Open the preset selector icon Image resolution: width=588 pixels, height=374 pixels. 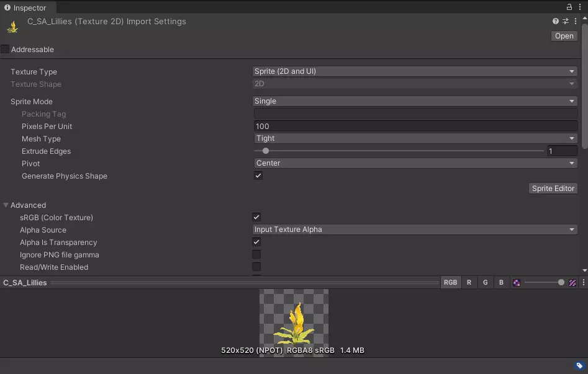(x=566, y=21)
